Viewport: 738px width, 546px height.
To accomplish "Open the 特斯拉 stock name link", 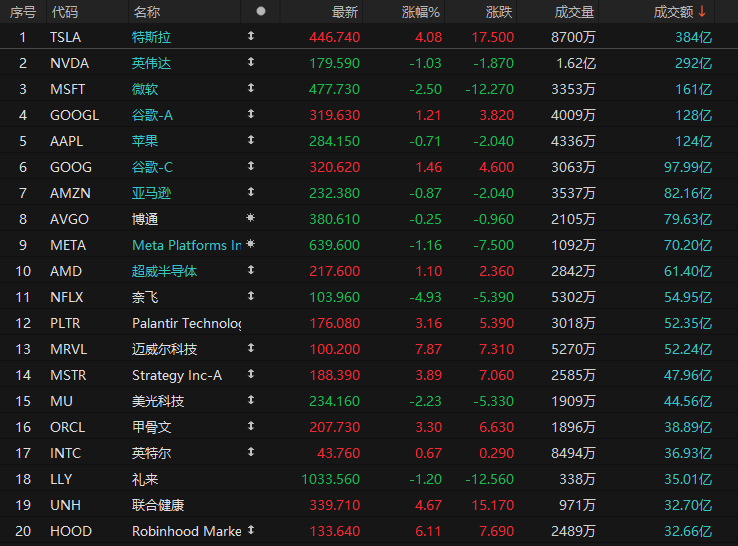I will pos(151,37).
